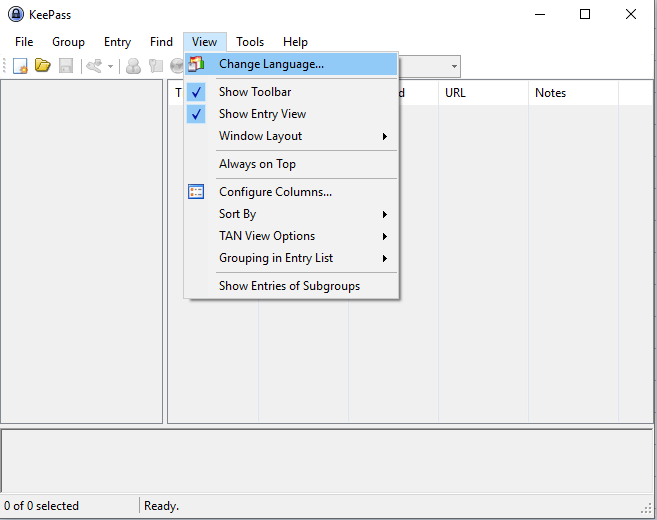Click the Add Entry key icon
Image resolution: width=657 pixels, height=520 pixels.
click(94, 66)
